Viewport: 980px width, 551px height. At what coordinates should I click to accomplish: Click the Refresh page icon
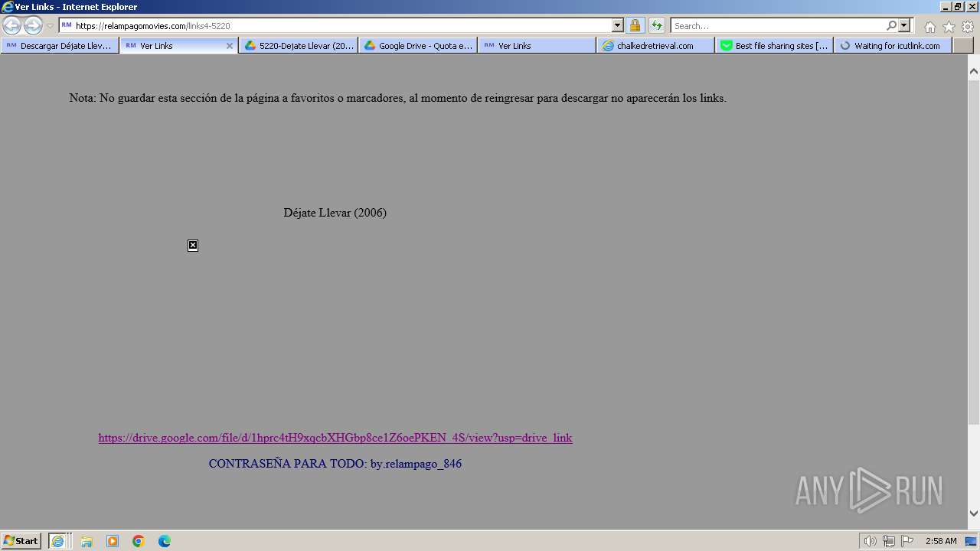pyautogui.click(x=656, y=25)
